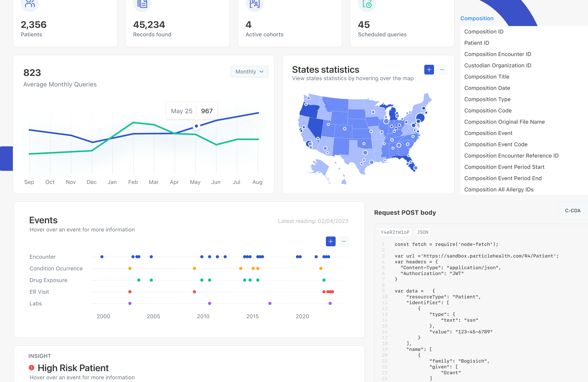Zoom out on the States statistics map
The height and width of the screenshot is (382, 588).
pyautogui.click(x=442, y=70)
